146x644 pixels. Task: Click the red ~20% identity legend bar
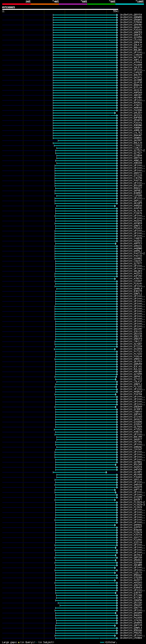(x=16, y=4)
